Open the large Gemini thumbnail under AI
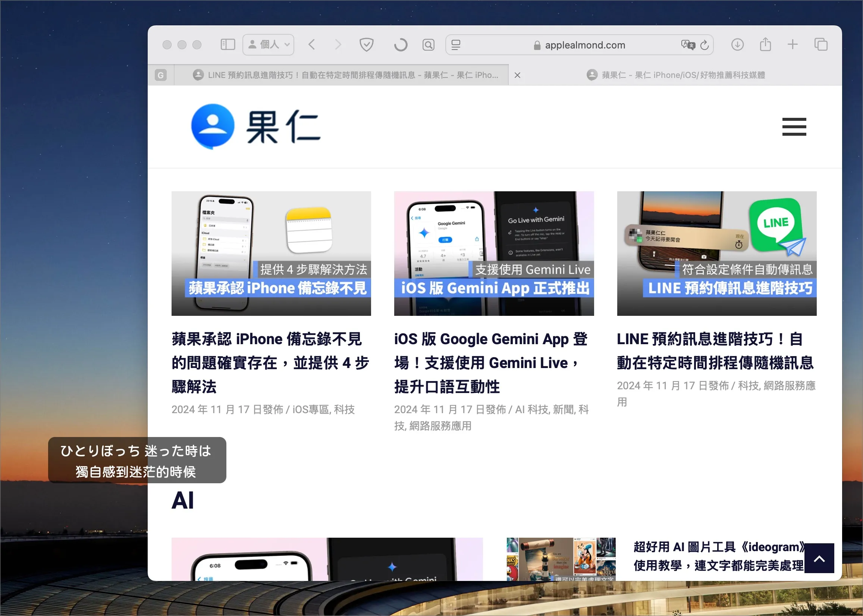The height and width of the screenshot is (616, 863). (x=327, y=559)
